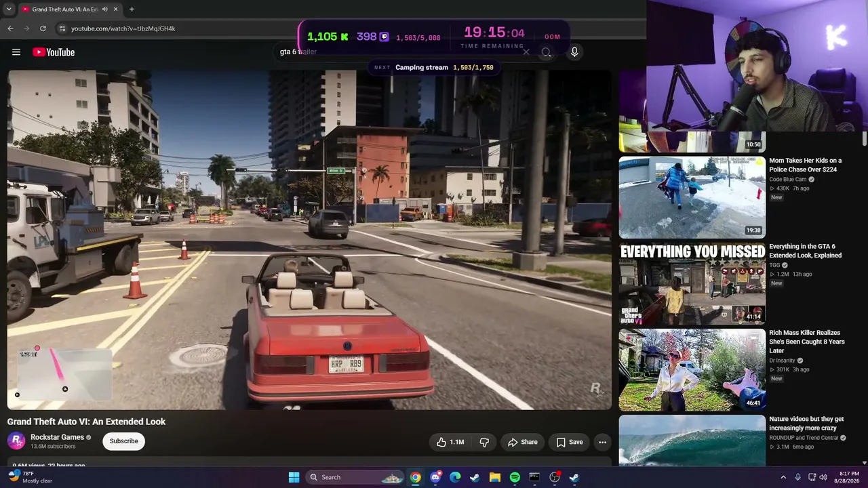Open 'Mom Takes Her Kids on a Police Chase' title

click(x=805, y=165)
